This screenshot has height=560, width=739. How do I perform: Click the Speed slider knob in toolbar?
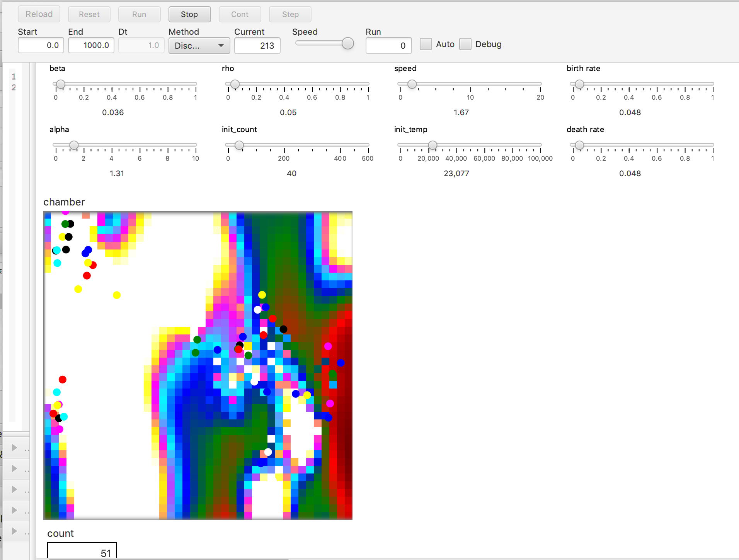coord(348,44)
